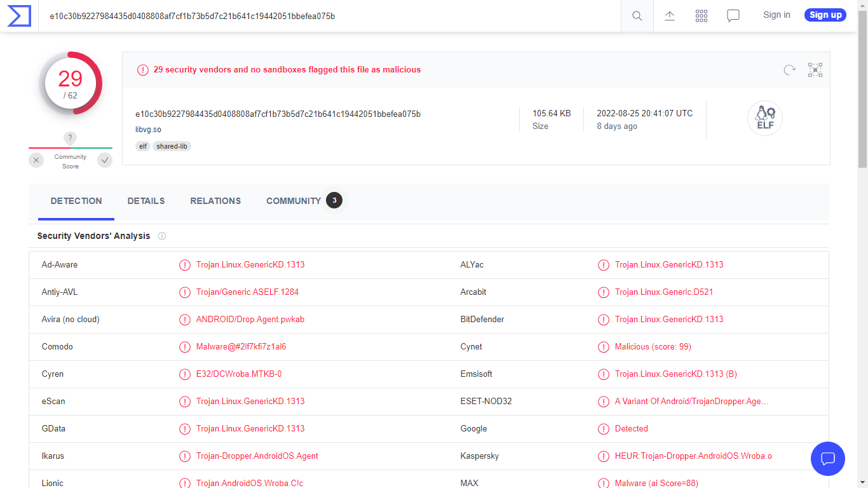Click Avira result ANDROID/Drop.Agent.pwkab
Screen dimensions: 868x488
point(250,320)
